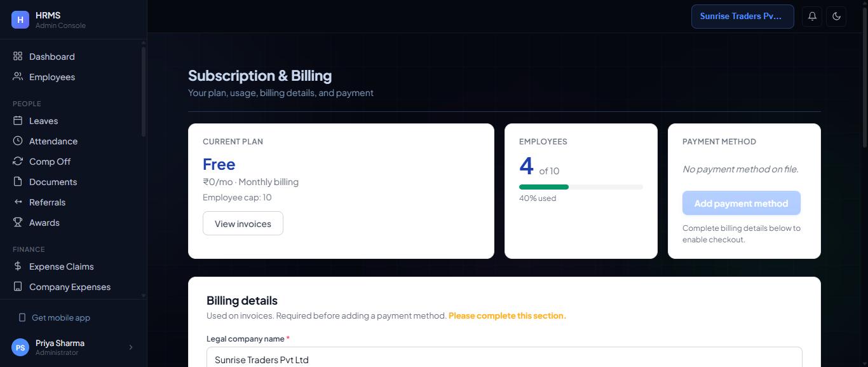This screenshot has height=367, width=868.
Task: Click the mobile phone icon
Action: [x=22, y=317]
